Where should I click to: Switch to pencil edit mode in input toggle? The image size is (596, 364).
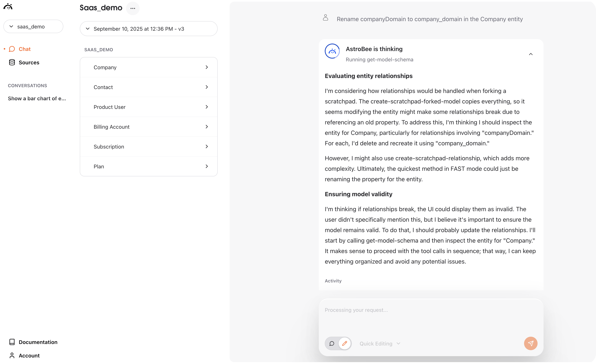coord(345,343)
